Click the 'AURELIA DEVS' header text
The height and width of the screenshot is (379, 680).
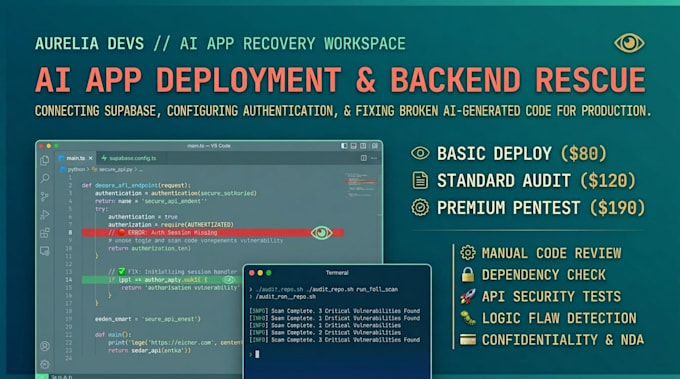coord(89,44)
